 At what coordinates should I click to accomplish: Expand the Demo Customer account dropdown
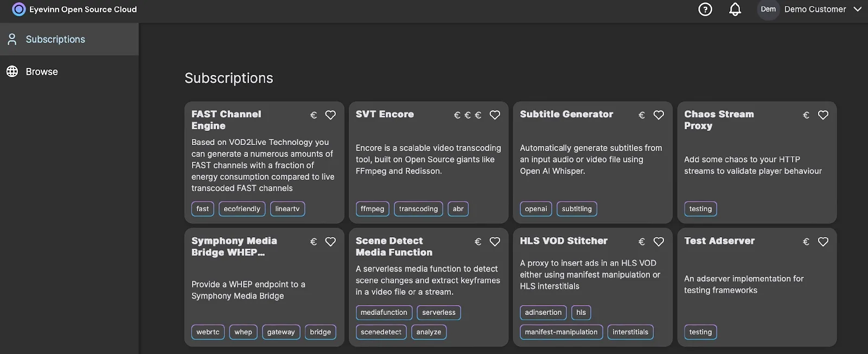(x=858, y=9)
